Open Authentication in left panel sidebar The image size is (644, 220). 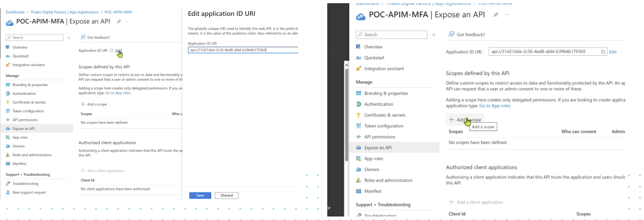(24, 93)
